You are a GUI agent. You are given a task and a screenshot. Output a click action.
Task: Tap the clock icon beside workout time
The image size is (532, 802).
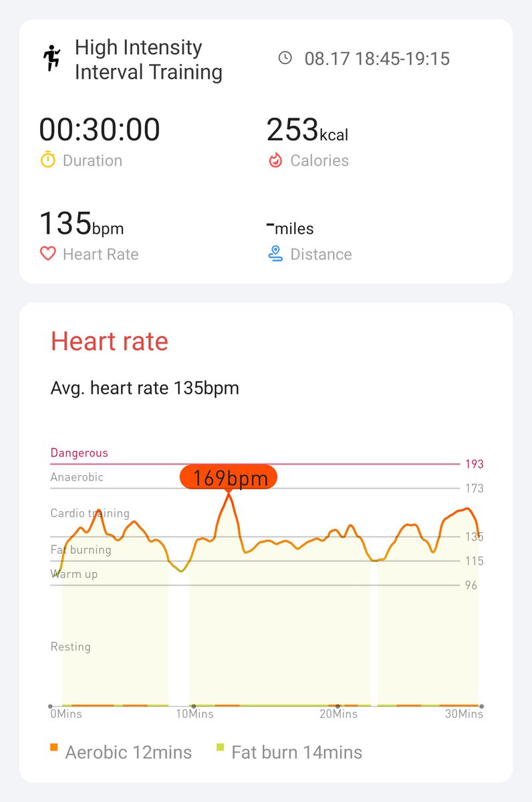click(x=285, y=58)
